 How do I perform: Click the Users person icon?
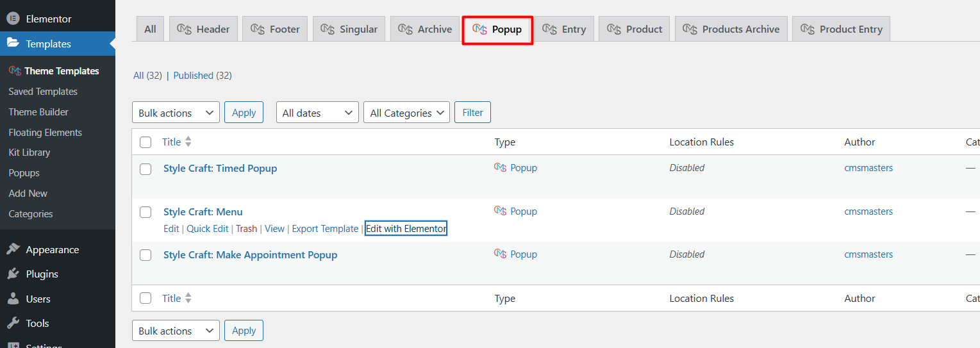pos(13,299)
